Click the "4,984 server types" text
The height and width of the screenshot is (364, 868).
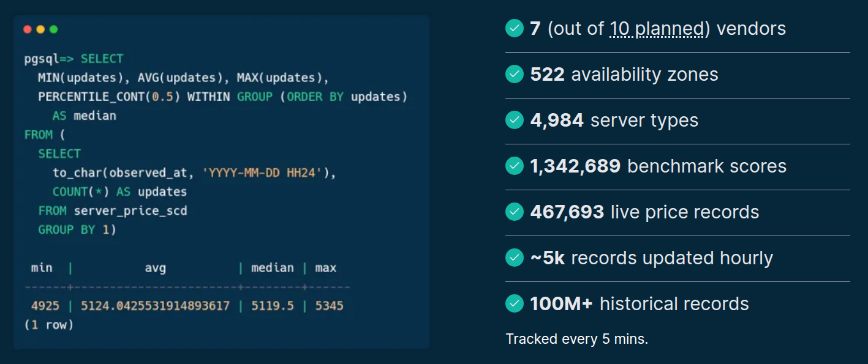point(614,121)
